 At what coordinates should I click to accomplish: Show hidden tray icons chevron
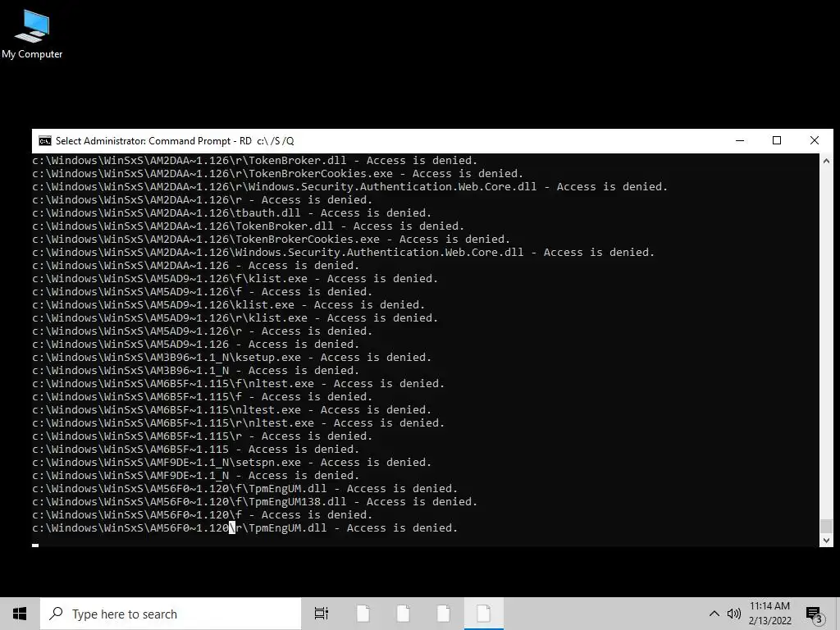[x=714, y=614]
